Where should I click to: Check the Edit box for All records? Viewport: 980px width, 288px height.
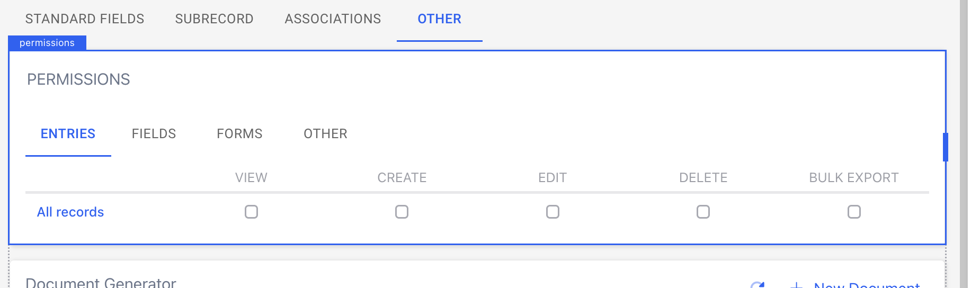[553, 212]
